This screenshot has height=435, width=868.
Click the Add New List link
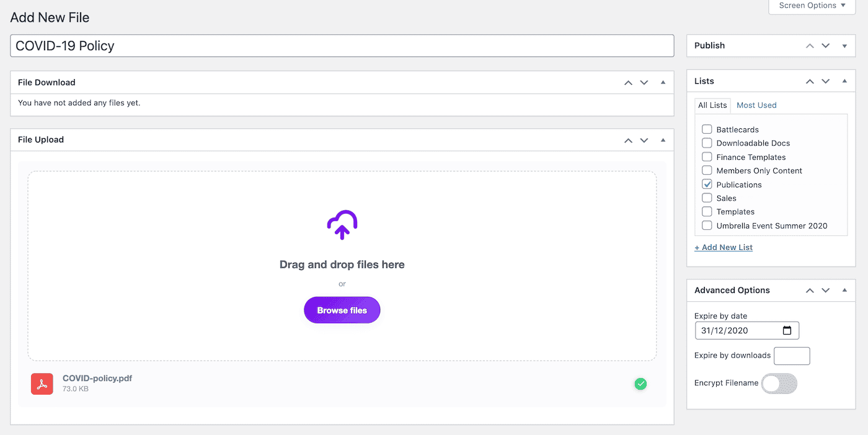pyautogui.click(x=724, y=247)
